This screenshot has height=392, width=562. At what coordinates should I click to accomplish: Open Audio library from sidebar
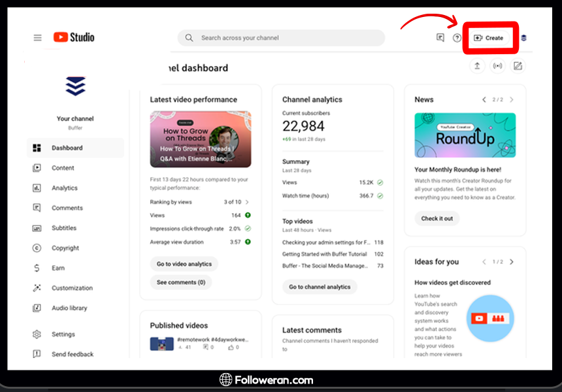[69, 308]
